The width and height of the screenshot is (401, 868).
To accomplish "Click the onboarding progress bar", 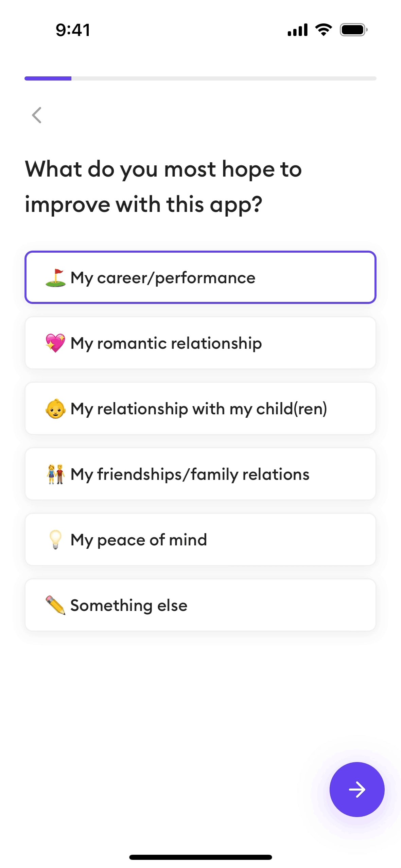I will click(x=201, y=78).
